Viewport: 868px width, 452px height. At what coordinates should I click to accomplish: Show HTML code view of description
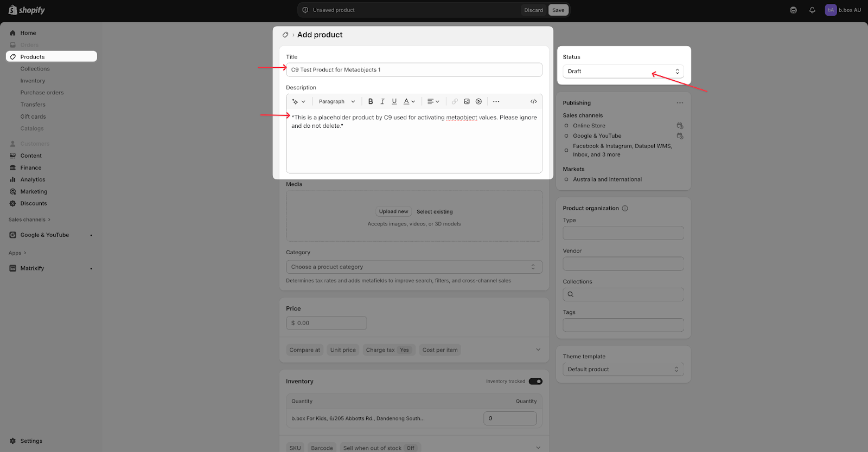pyautogui.click(x=533, y=101)
